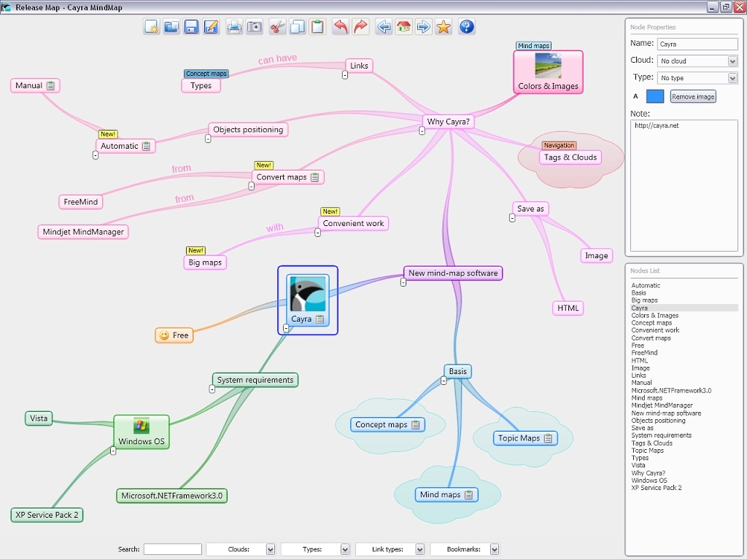Navigate back with the left arrow
Screen dimensions: 747x560
point(384,27)
